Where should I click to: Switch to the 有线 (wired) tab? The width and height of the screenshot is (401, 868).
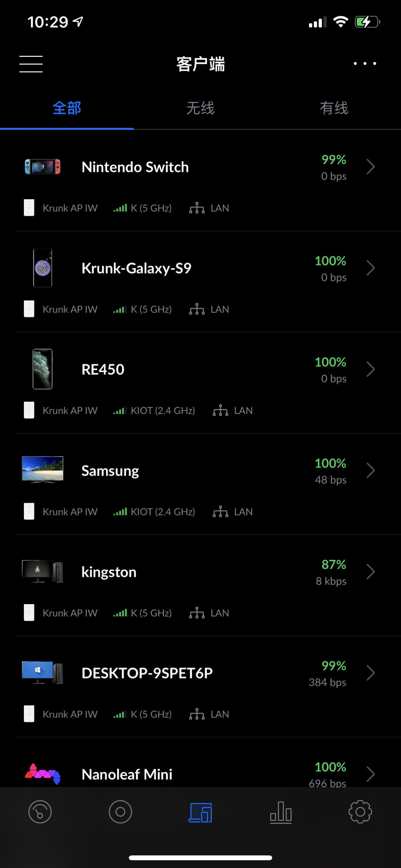[x=334, y=108]
